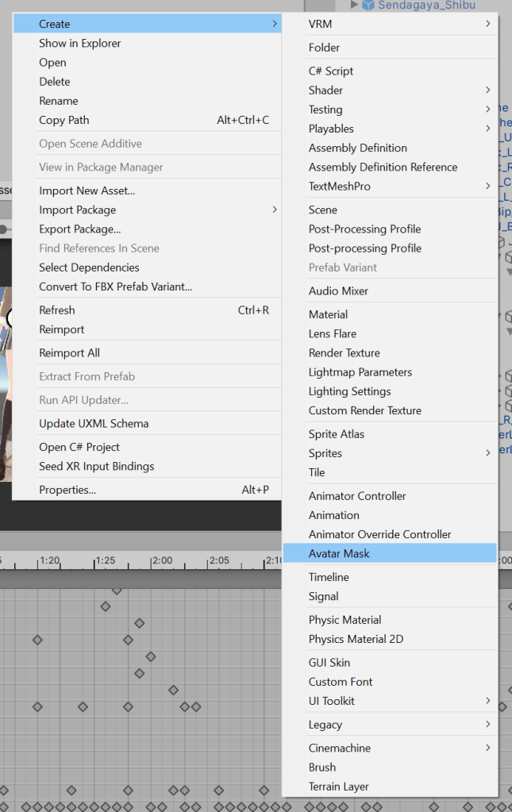Screen dimensions: 512x812
Task: Create a new C# Script
Action: coord(331,71)
